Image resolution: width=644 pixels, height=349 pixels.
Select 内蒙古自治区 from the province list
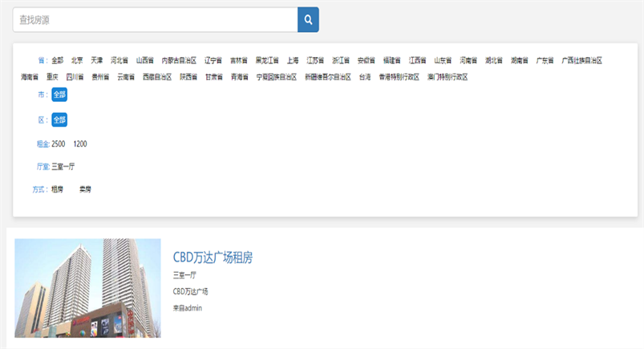click(179, 60)
